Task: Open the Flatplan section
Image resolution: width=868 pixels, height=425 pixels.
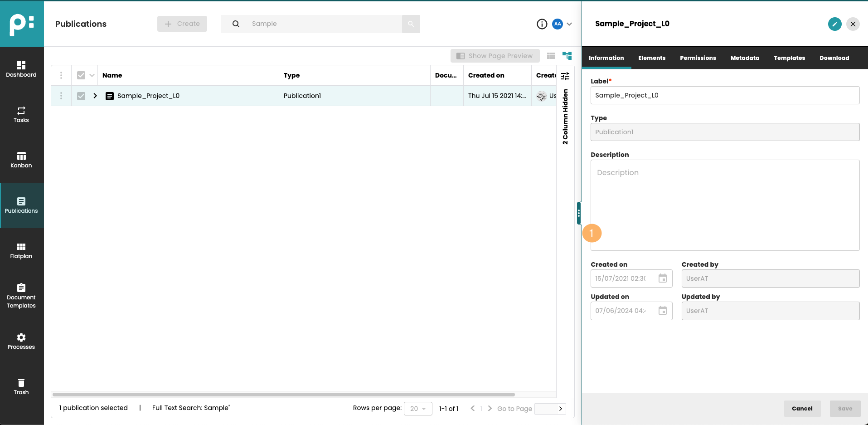Action: pyautogui.click(x=21, y=250)
